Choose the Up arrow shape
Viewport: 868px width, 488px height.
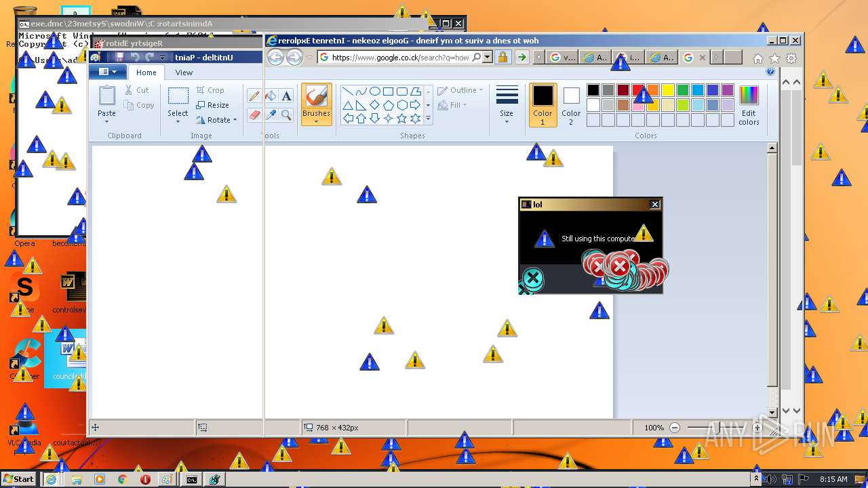point(361,119)
